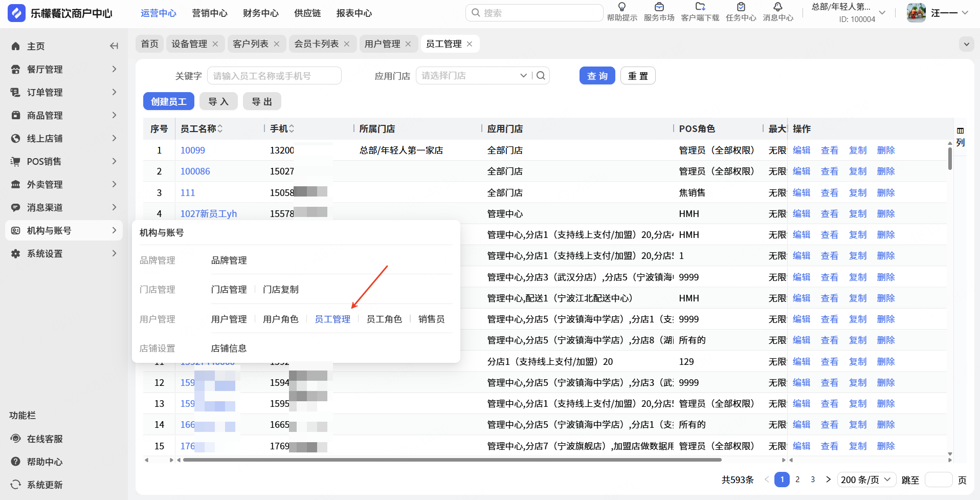Open the 200 条/页 page size dropdown
Viewport: 980px width, 500px height.
pyautogui.click(x=866, y=480)
